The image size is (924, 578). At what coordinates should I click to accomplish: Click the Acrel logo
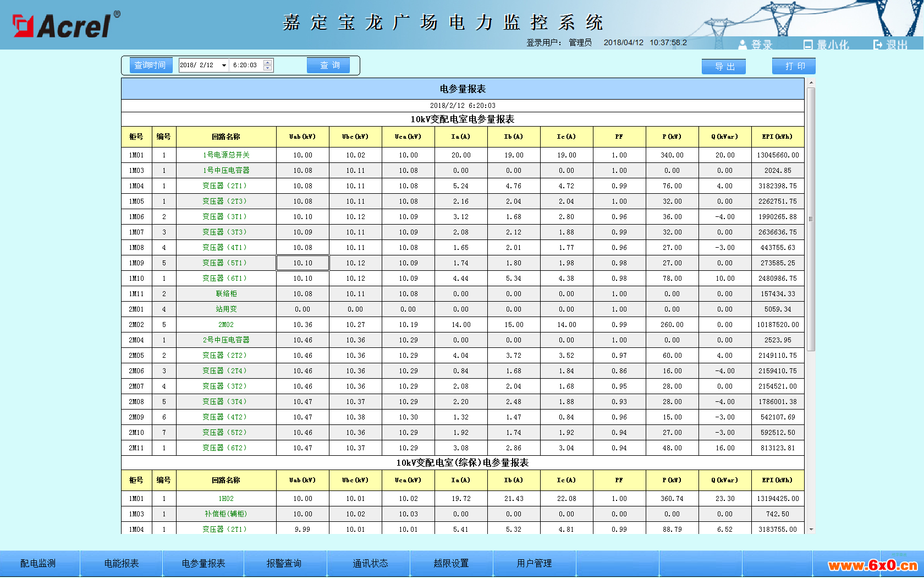pyautogui.click(x=66, y=24)
